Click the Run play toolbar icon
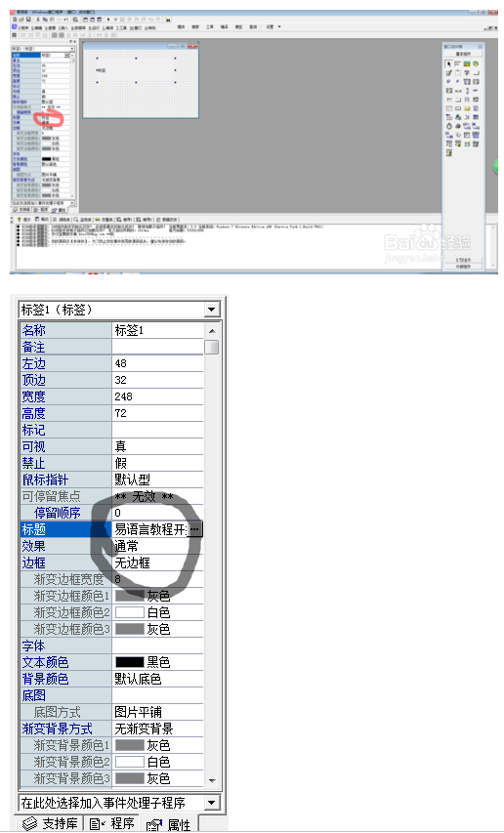 pyautogui.click(x=108, y=20)
